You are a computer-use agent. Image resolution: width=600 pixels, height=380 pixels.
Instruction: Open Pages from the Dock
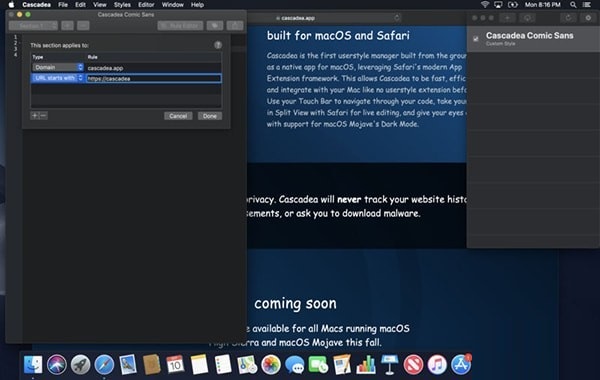(x=342, y=364)
